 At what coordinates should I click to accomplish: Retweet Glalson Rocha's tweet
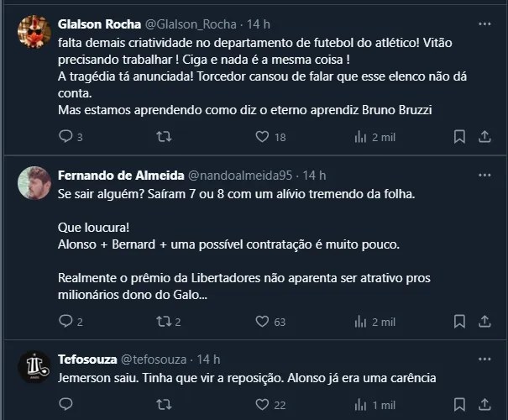point(165,136)
